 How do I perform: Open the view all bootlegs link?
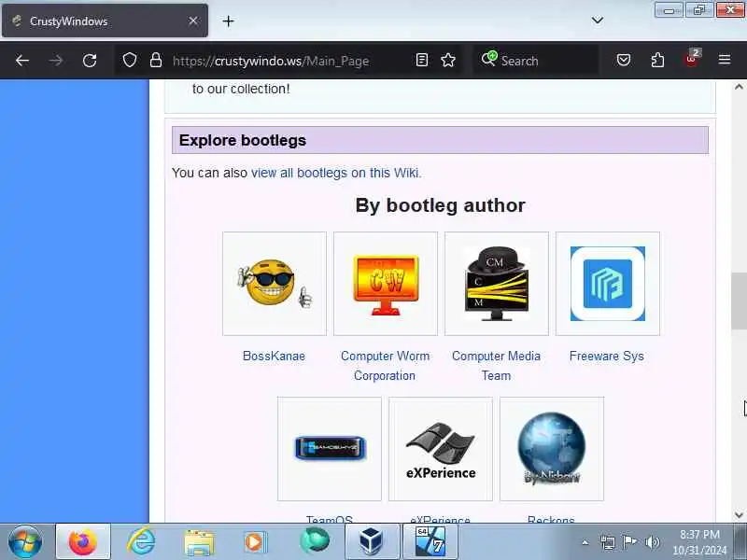pos(336,173)
